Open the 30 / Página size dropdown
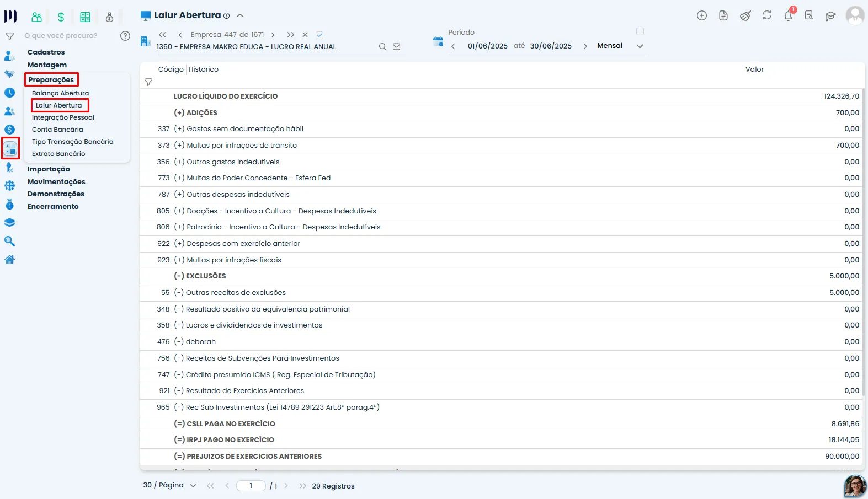This screenshot has height=499, width=868. [x=170, y=485]
